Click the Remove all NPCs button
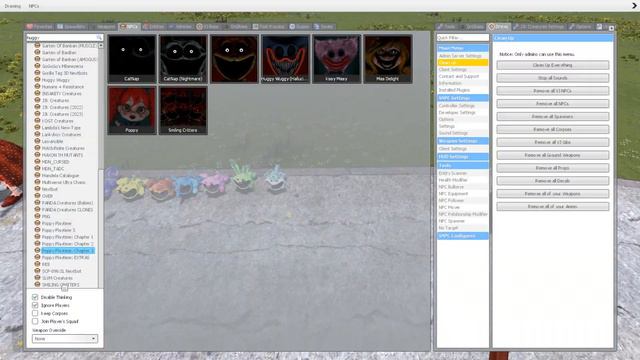Viewport: 640px width, 360px height. pyautogui.click(x=553, y=104)
